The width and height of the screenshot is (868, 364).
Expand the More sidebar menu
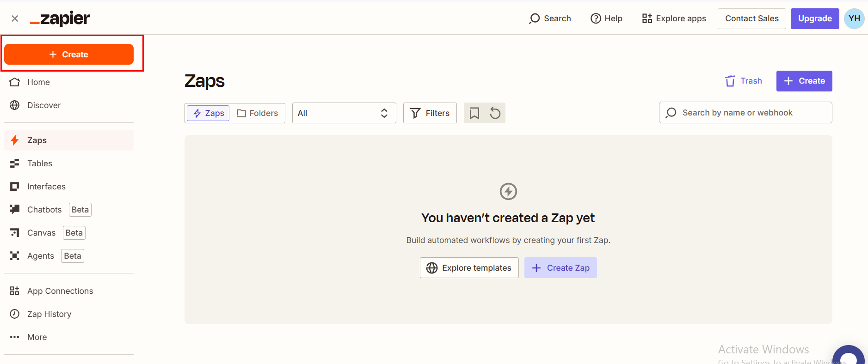[37, 337]
